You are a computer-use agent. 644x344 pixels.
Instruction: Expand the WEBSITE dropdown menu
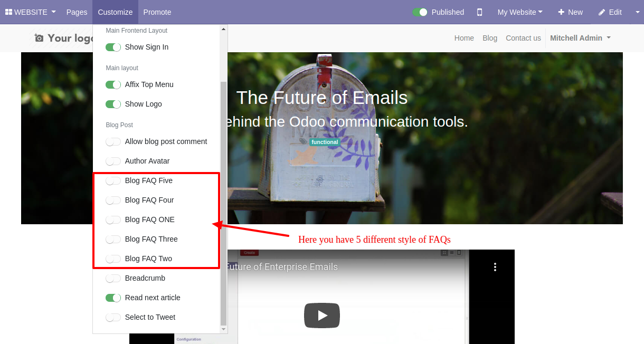(x=31, y=12)
